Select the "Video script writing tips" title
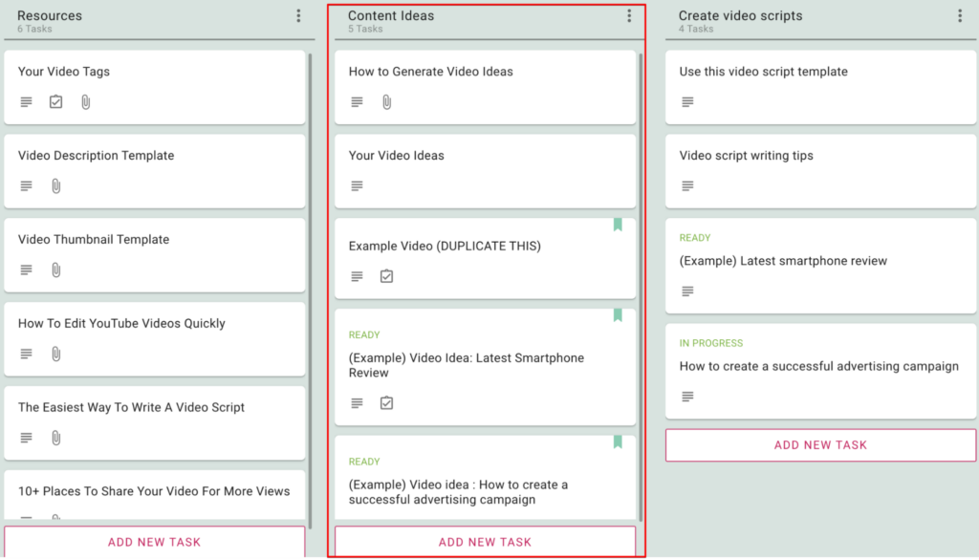The height and width of the screenshot is (560, 979). [746, 156]
